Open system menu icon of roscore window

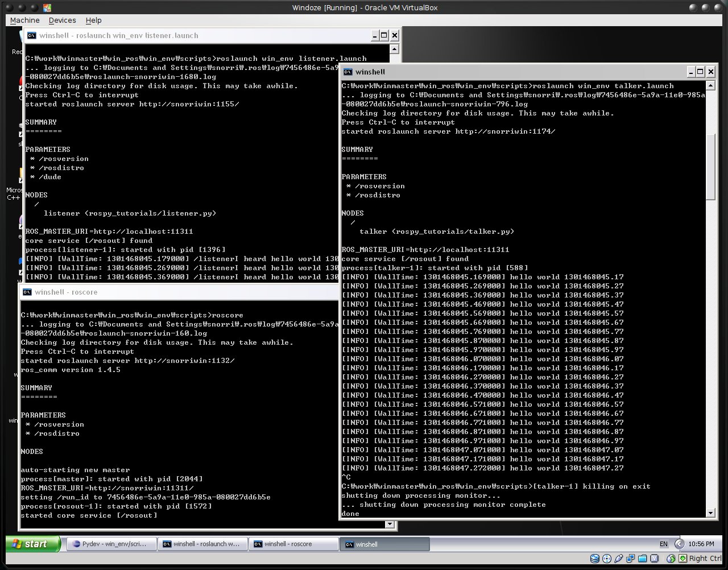[x=27, y=292]
